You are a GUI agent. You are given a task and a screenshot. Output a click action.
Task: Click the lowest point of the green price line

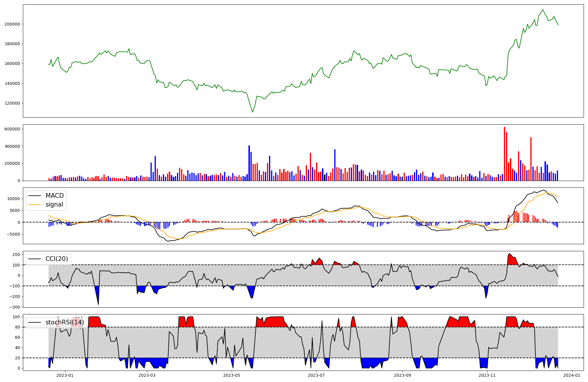pyautogui.click(x=252, y=112)
